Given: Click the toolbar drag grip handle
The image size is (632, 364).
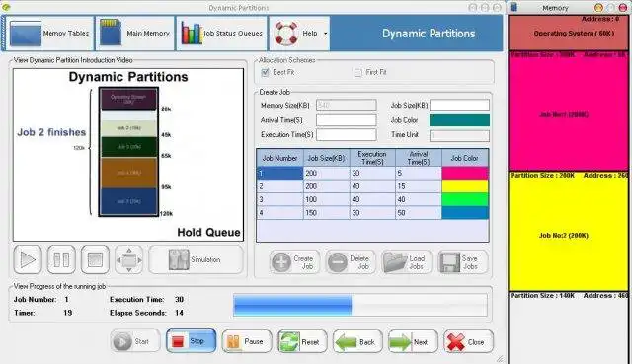Looking at the screenshot, I should (x=3, y=34).
